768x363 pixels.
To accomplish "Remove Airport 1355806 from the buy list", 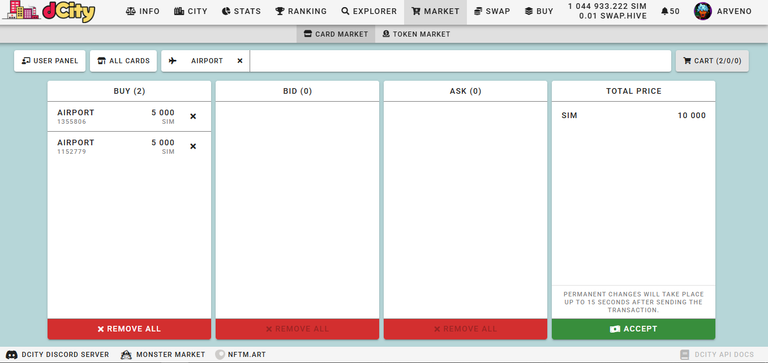I will click(x=193, y=117).
